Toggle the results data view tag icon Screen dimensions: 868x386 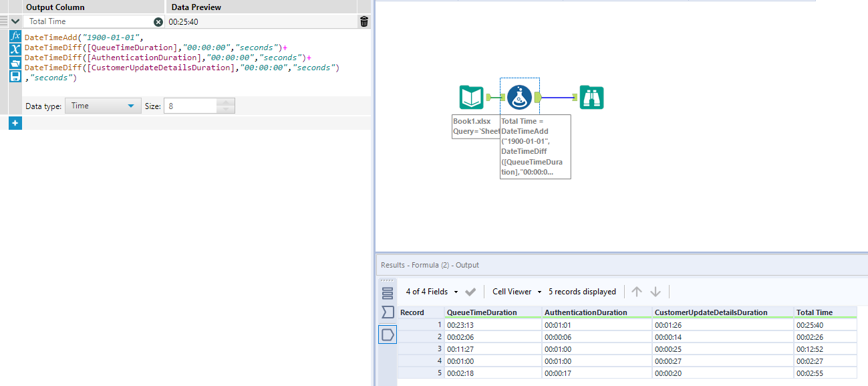388,334
